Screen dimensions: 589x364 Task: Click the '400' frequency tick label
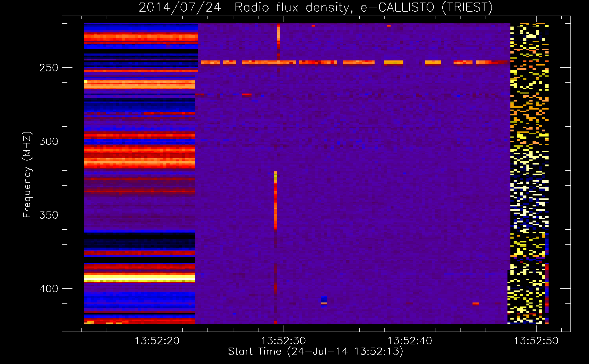(x=49, y=289)
